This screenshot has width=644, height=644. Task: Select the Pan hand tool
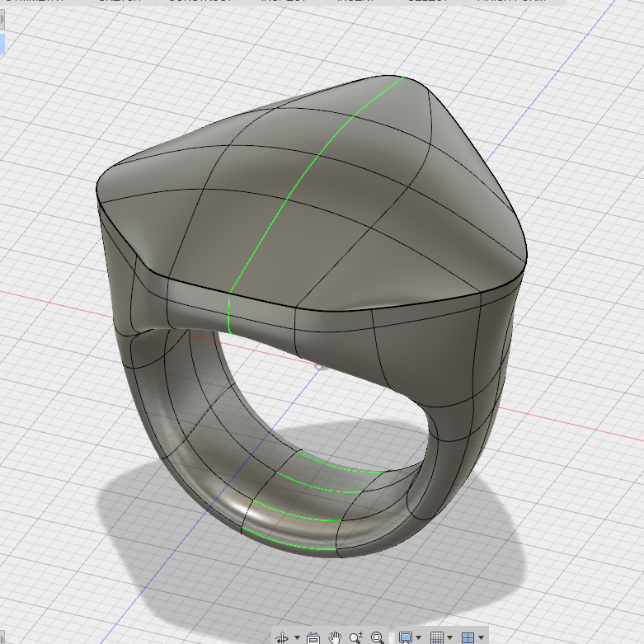click(335, 638)
